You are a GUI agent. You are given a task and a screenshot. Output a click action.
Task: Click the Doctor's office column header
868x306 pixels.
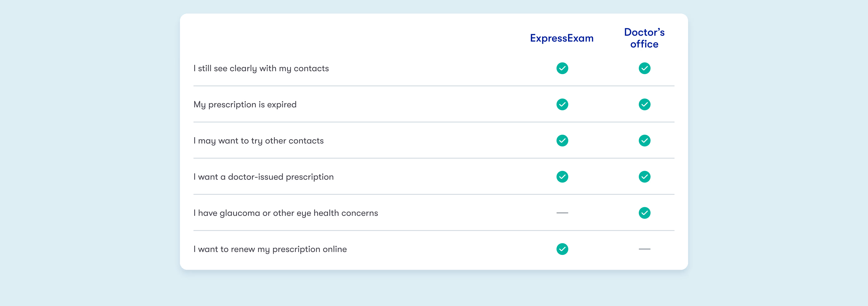644,38
